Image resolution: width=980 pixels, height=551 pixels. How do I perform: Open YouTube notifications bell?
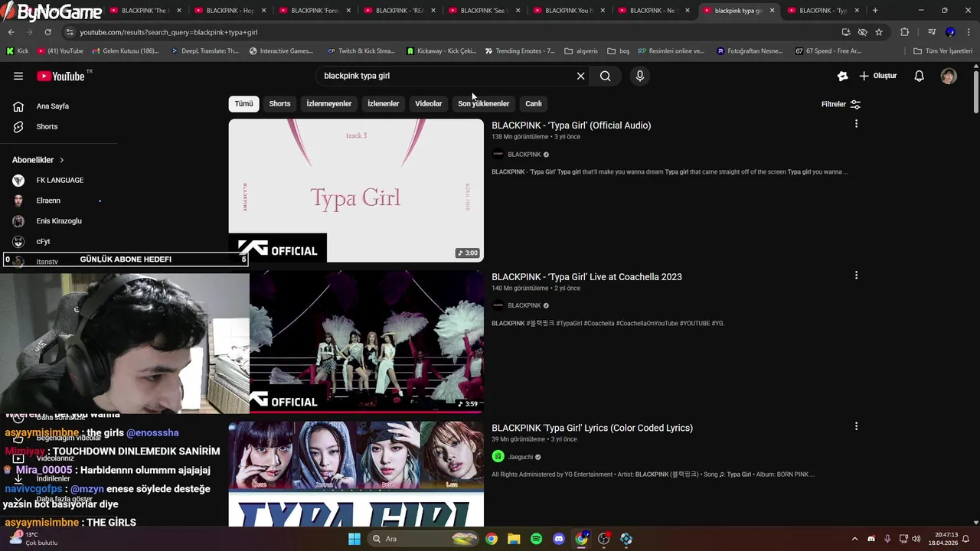[x=920, y=76]
